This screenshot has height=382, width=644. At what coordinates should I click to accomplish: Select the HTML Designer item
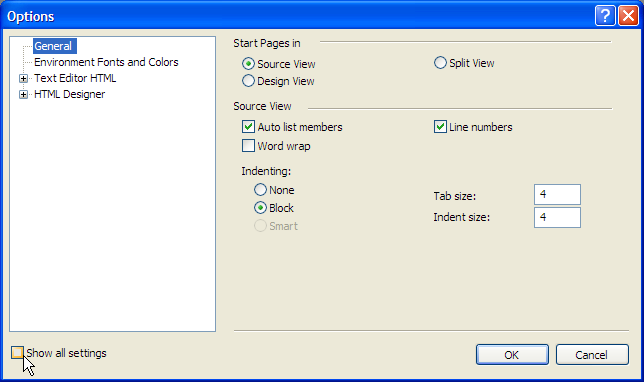tap(69, 94)
